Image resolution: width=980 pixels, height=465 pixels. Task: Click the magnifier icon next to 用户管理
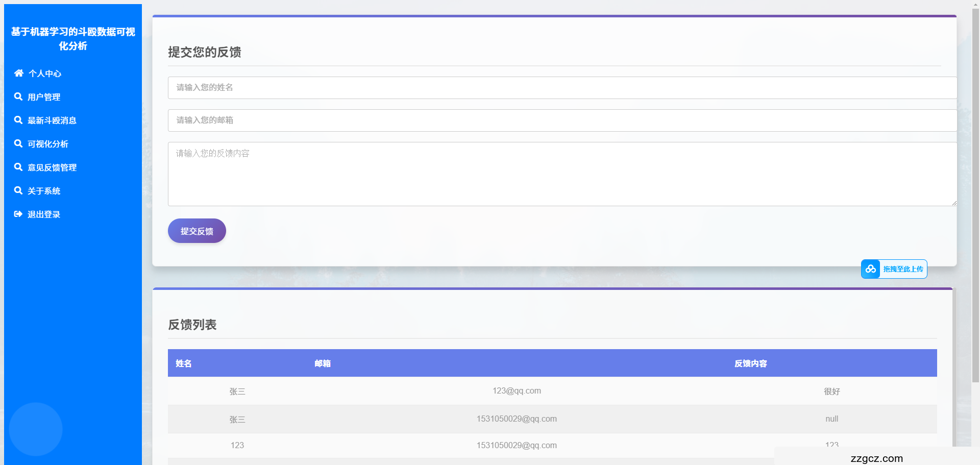[18, 96]
